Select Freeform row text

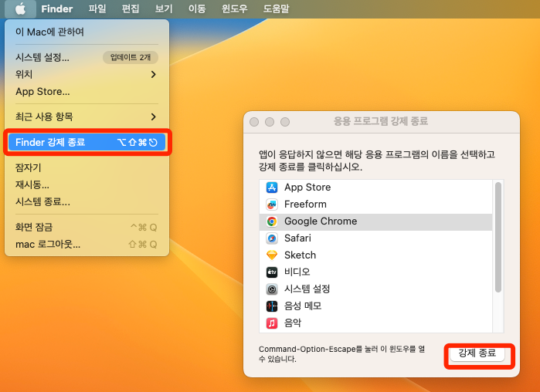pyautogui.click(x=305, y=204)
